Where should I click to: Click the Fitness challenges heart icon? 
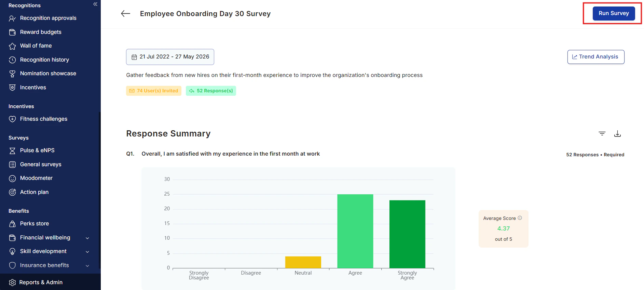(x=12, y=119)
